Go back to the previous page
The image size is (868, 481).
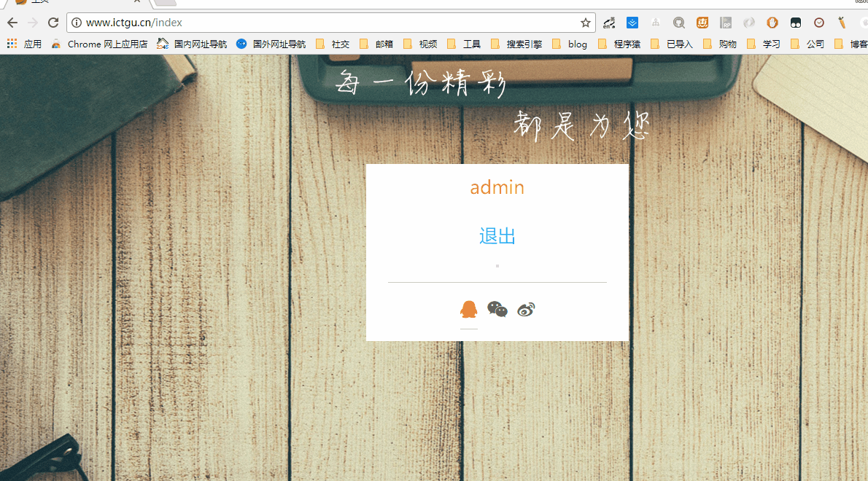coord(12,23)
